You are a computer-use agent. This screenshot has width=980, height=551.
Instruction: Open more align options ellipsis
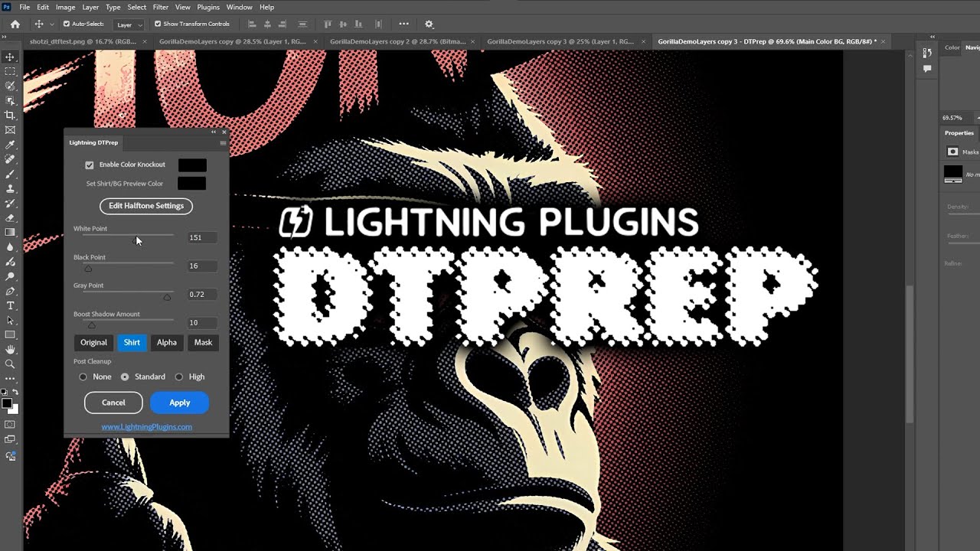(403, 24)
